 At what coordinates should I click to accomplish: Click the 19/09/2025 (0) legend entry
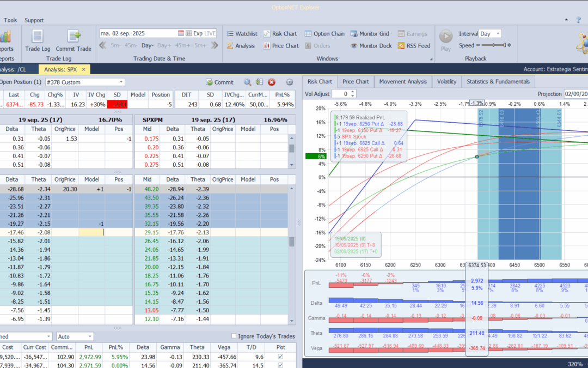point(350,239)
